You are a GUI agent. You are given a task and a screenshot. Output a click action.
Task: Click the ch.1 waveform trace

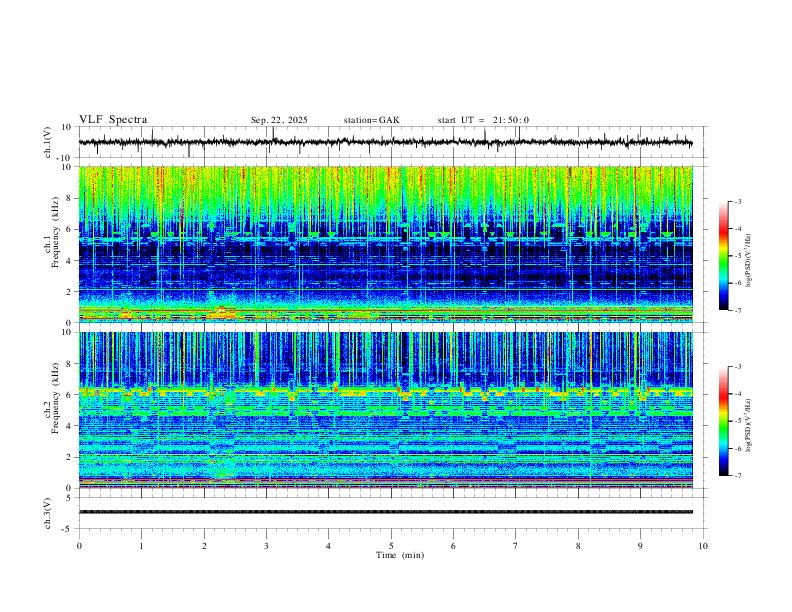pyautogui.click(x=385, y=142)
